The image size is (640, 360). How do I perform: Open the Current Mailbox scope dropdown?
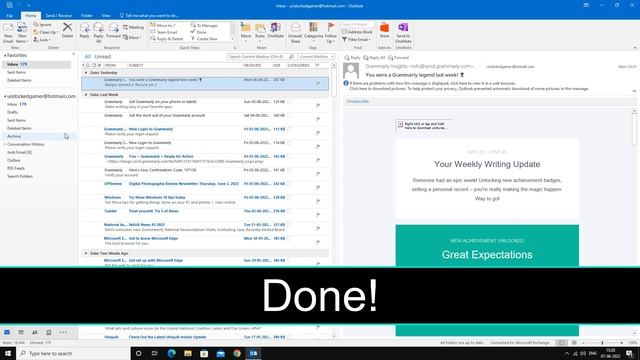coord(316,57)
